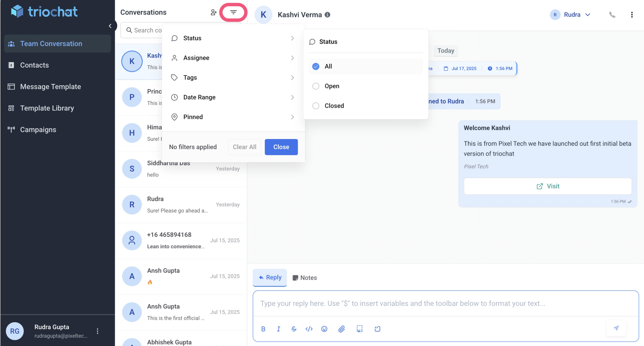Open the Rudra assignee dropdown

click(571, 15)
